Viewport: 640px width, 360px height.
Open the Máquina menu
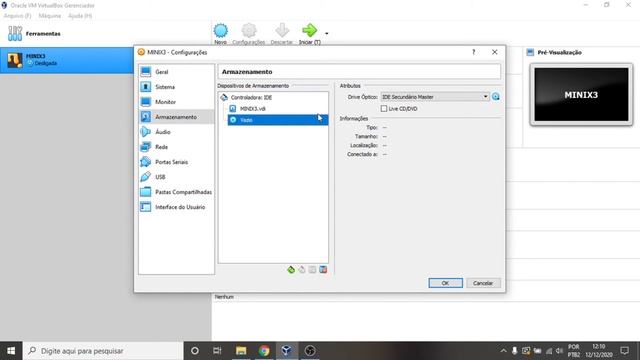pos(50,16)
